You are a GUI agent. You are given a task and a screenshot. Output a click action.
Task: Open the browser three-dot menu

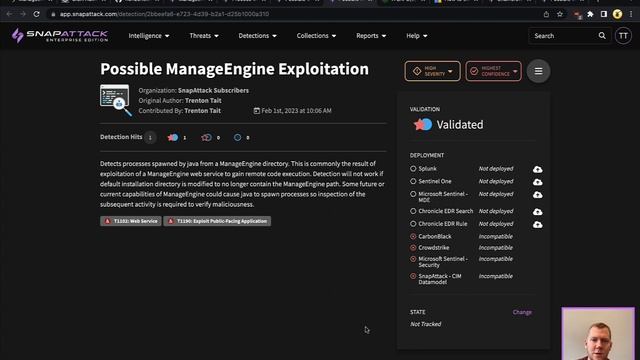point(631,14)
